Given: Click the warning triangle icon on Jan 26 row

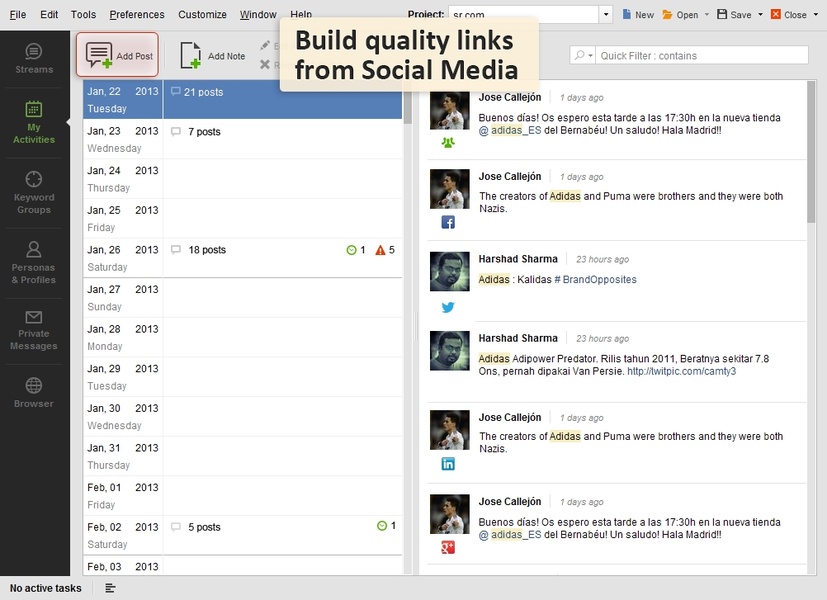Looking at the screenshot, I should pos(380,250).
